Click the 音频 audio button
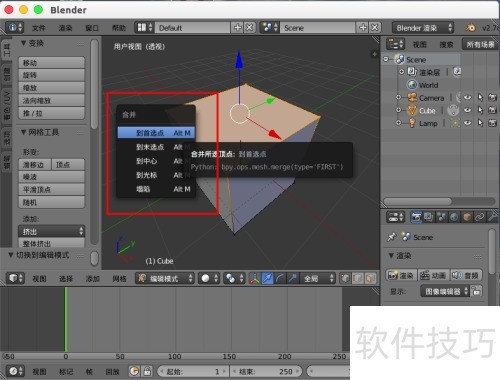 466,275
